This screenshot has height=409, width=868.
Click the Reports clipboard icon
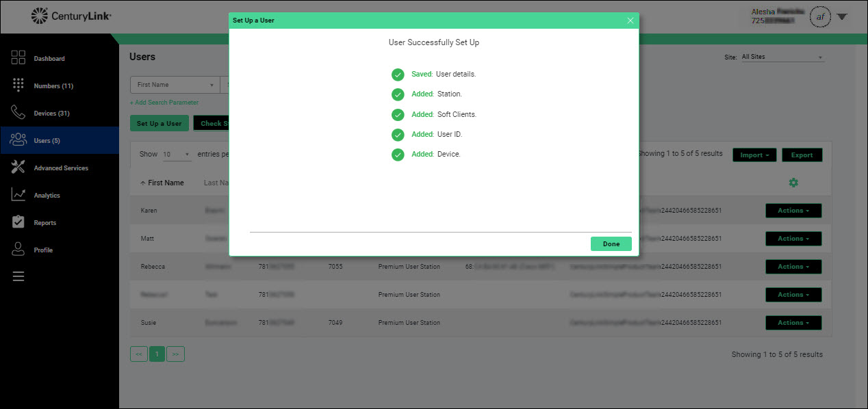[18, 222]
